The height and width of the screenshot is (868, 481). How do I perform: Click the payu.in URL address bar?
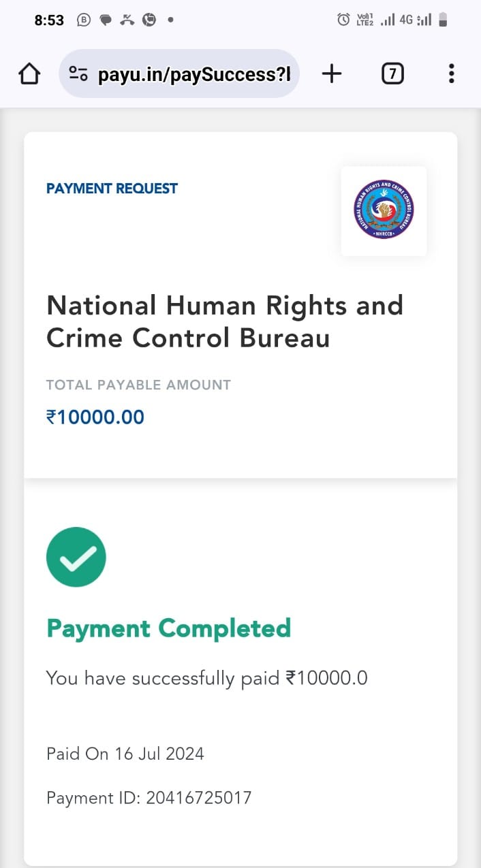(194, 74)
